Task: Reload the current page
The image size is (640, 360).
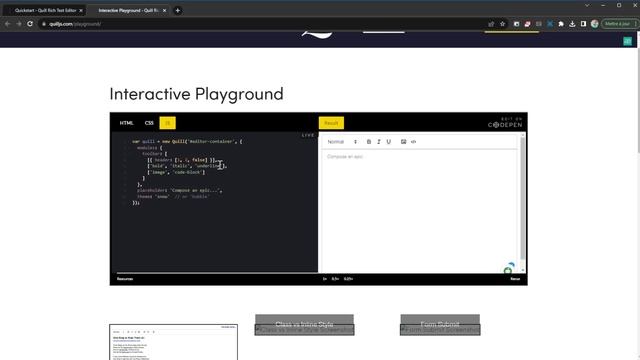Action: [30, 24]
